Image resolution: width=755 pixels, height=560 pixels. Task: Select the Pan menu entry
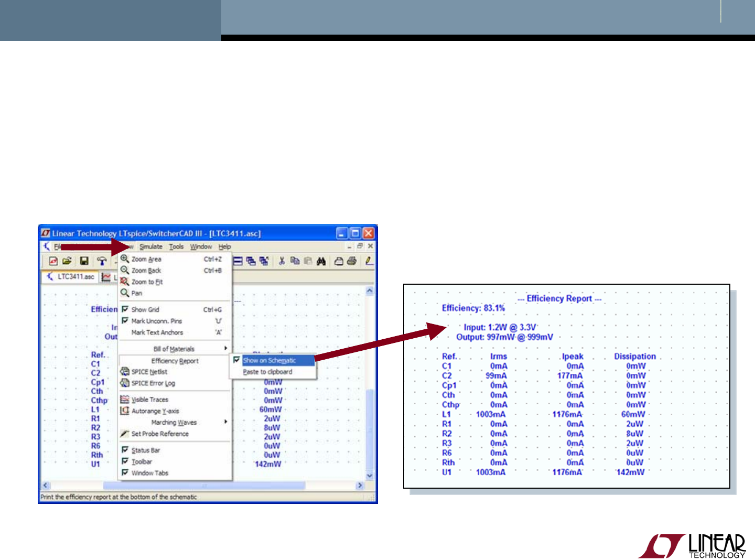[175, 293]
